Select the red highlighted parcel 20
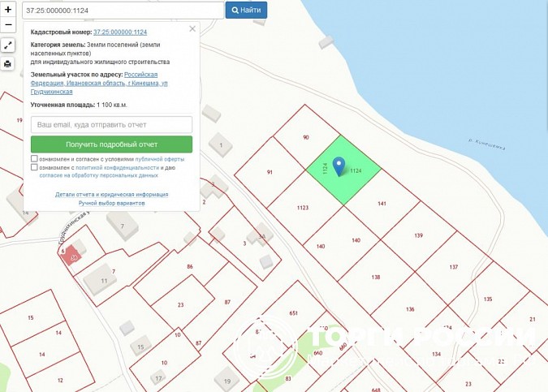 (72, 256)
